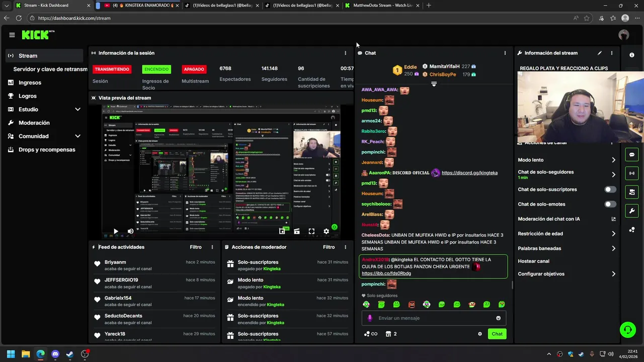The width and height of the screenshot is (644, 362).
Task: Open Discord from the Windows taskbar
Action: coord(55,354)
